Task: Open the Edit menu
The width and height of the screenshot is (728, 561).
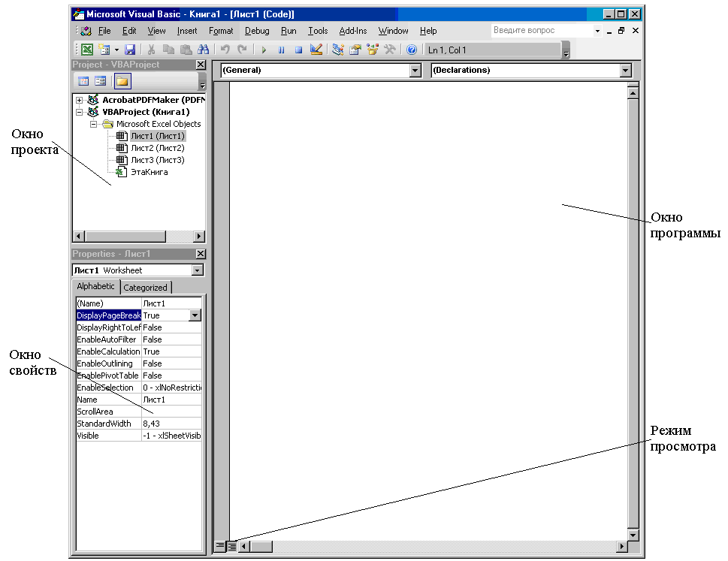Action: pos(129,31)
